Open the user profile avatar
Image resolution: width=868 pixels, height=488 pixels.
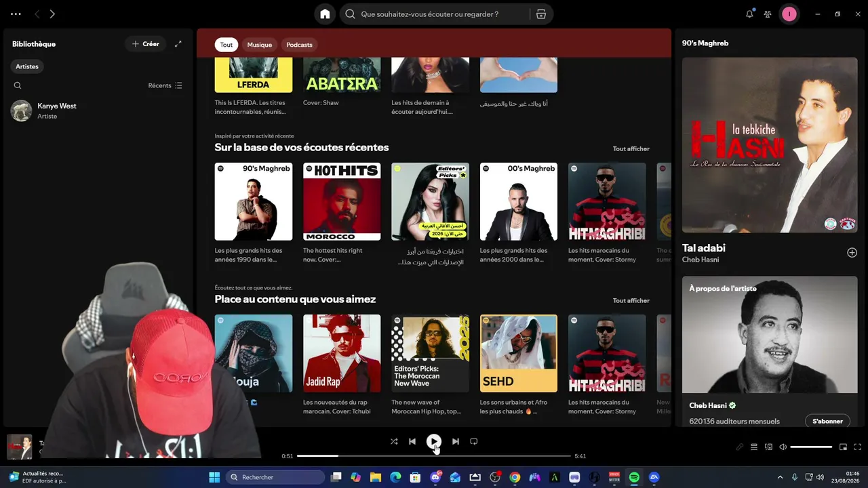(x=789, y=14)
